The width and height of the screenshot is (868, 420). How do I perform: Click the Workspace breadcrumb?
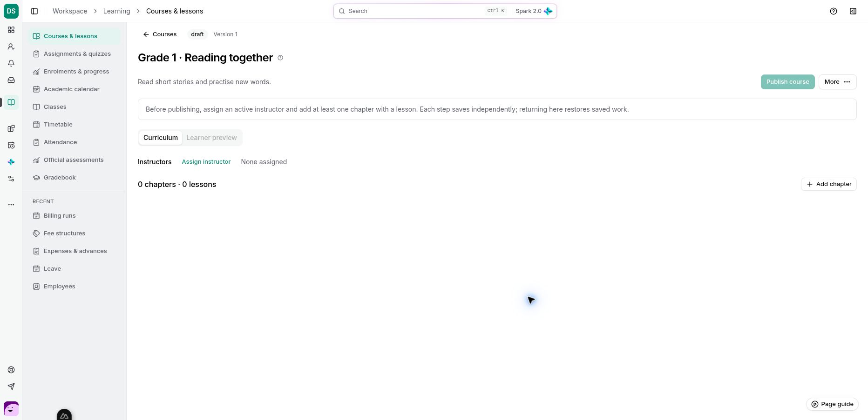(x=70, y=11)
